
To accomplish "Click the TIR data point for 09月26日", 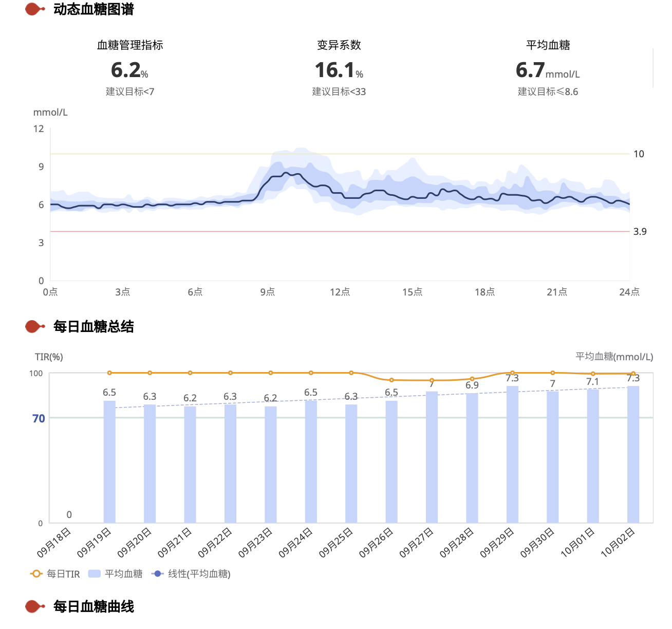I will (391, 380).
